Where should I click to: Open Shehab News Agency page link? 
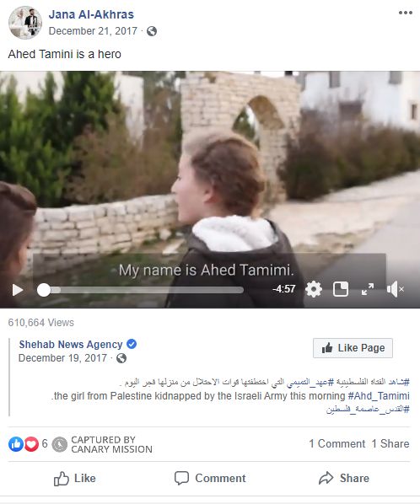71,344
